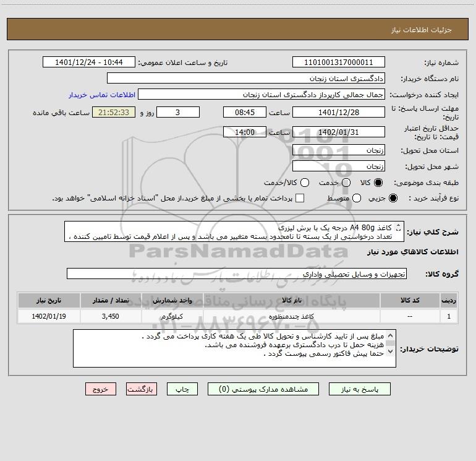
Task: Toggle the اسناد خزانه اسلامی payment checkbox
Action: pyautogui.click(x=300, y=198)
